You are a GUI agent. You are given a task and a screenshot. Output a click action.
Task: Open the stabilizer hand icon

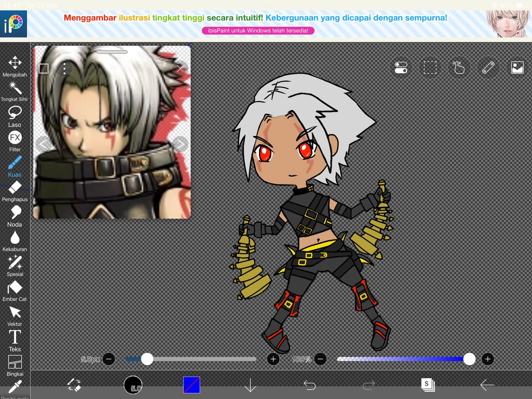click(458, 68)
